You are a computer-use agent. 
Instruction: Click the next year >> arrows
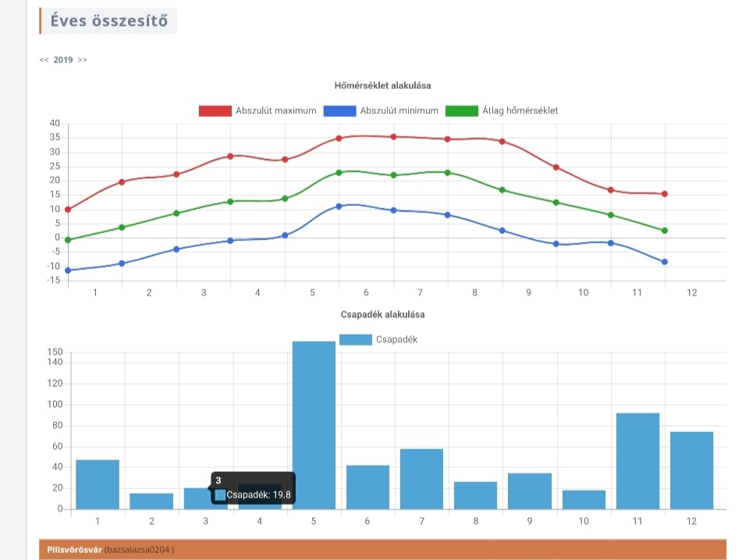(x=83, y=60)
